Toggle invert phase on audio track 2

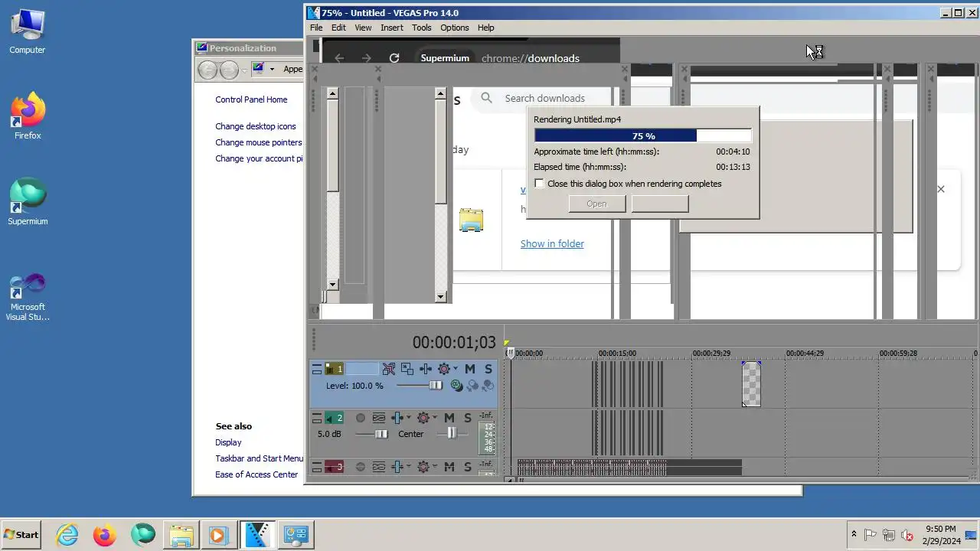point(379,418)
